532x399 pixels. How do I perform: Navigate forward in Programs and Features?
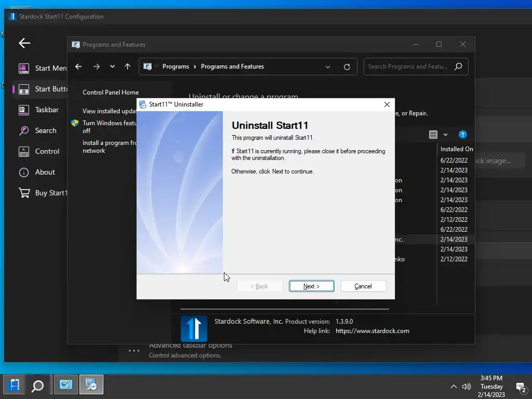pyautogui.click(x=96, y=66)
